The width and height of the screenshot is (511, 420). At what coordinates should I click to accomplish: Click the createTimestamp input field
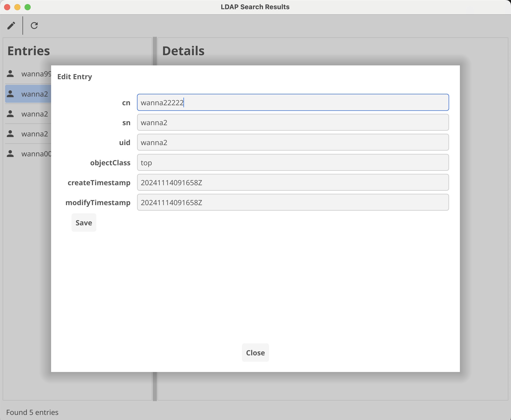coord(293,182)
